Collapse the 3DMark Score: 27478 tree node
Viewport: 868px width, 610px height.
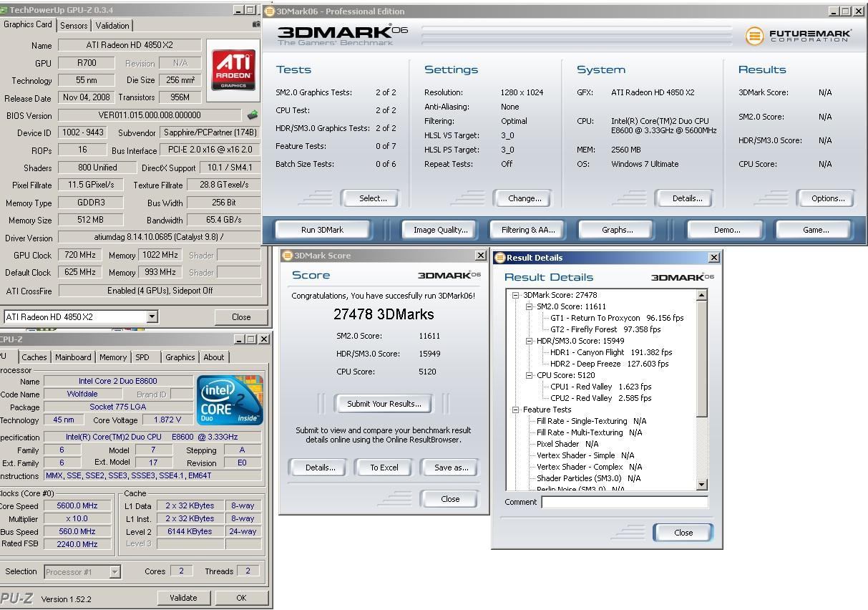coord(515,295)
